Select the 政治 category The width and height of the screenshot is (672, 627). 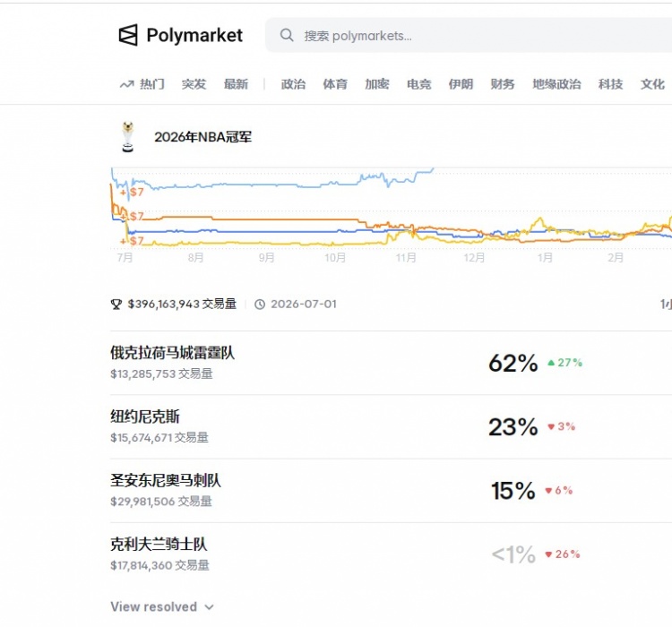(293, 84)
